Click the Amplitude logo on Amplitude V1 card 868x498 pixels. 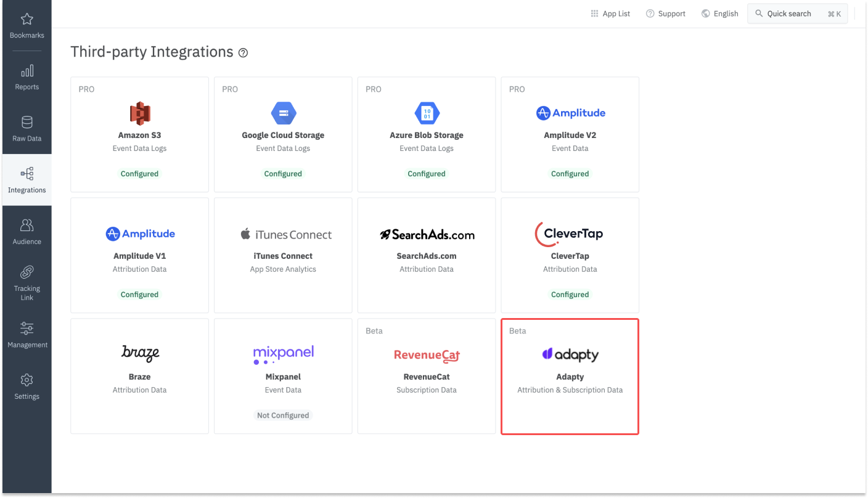coord(140,234)
